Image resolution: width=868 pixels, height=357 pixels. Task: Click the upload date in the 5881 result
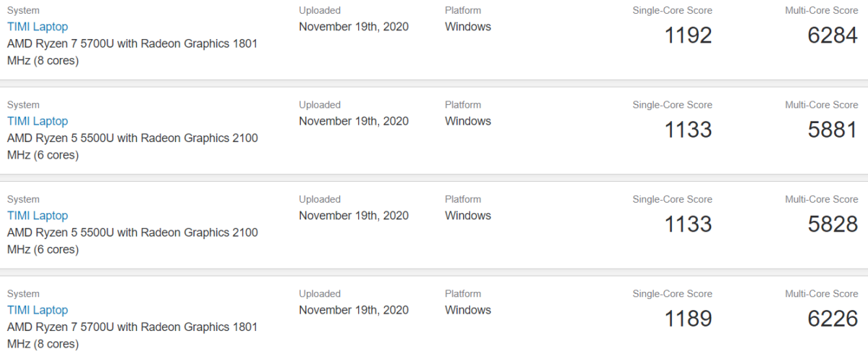tap(354, 121)
